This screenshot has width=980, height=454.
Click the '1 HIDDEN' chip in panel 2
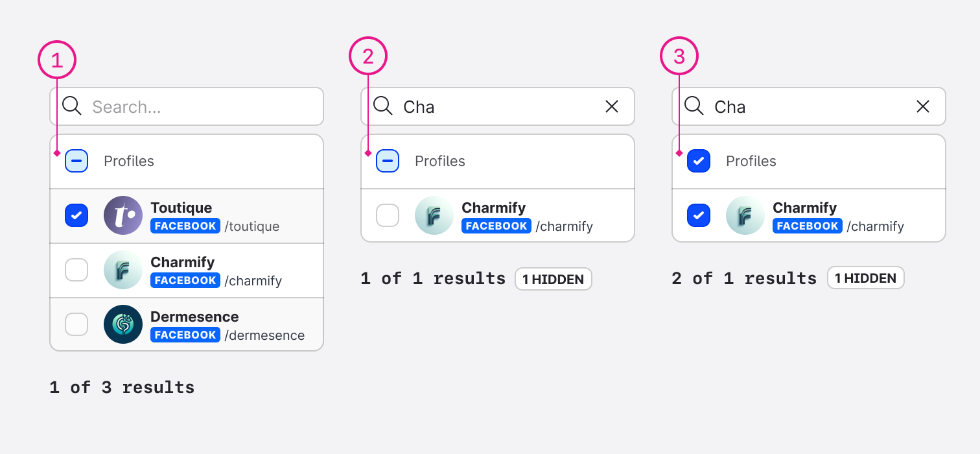click(553, 279)
